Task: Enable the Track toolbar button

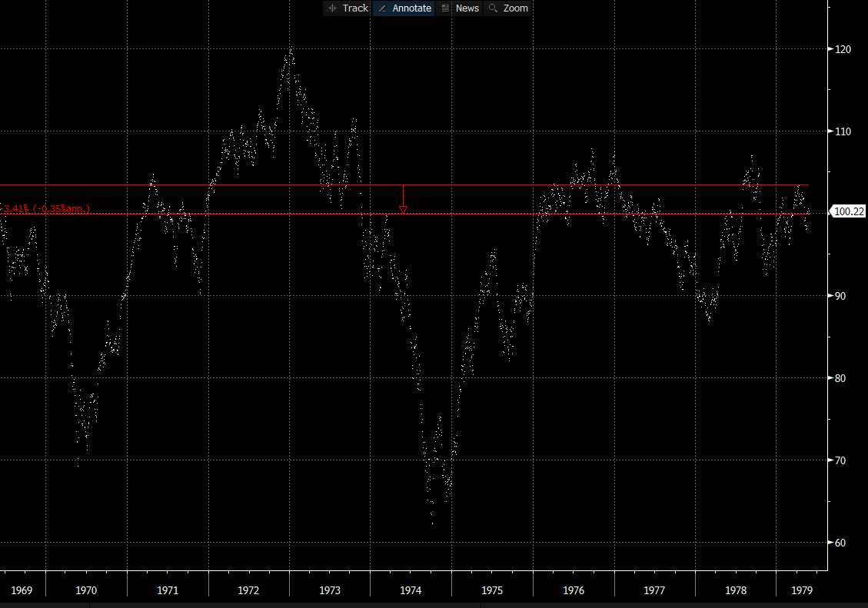Action: 348,8
